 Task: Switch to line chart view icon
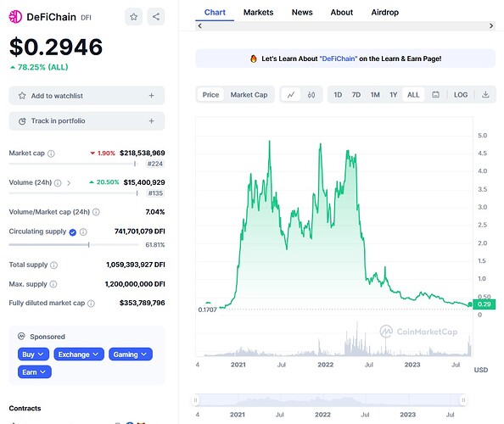291,95
